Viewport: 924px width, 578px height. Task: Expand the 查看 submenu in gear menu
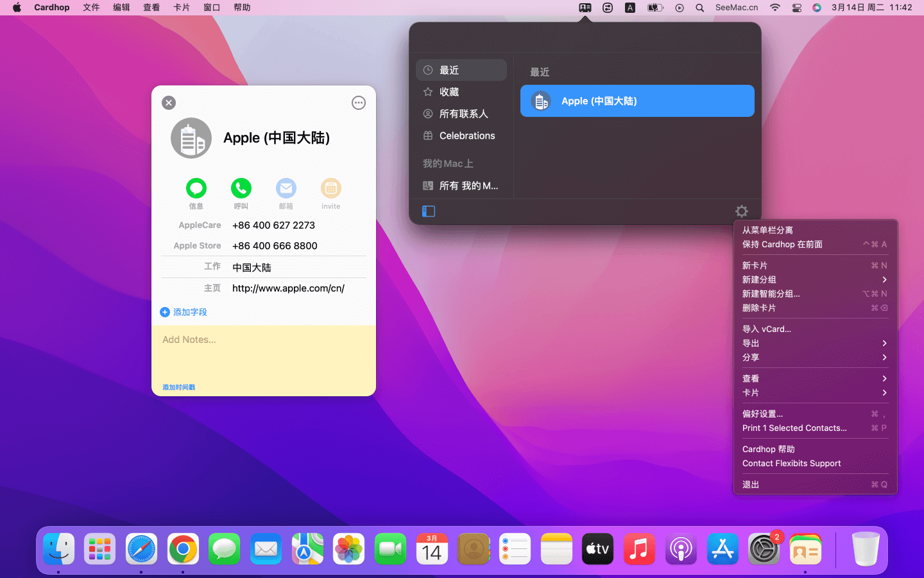point(815,378)
